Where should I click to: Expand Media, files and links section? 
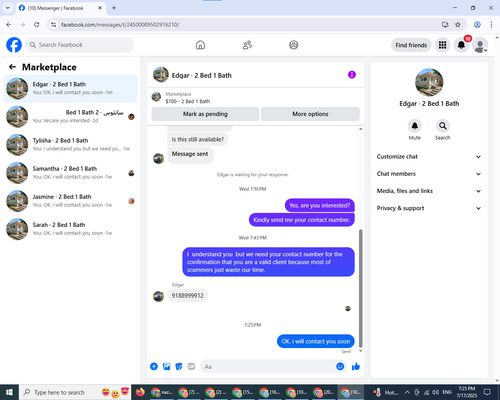coord(429,191)
